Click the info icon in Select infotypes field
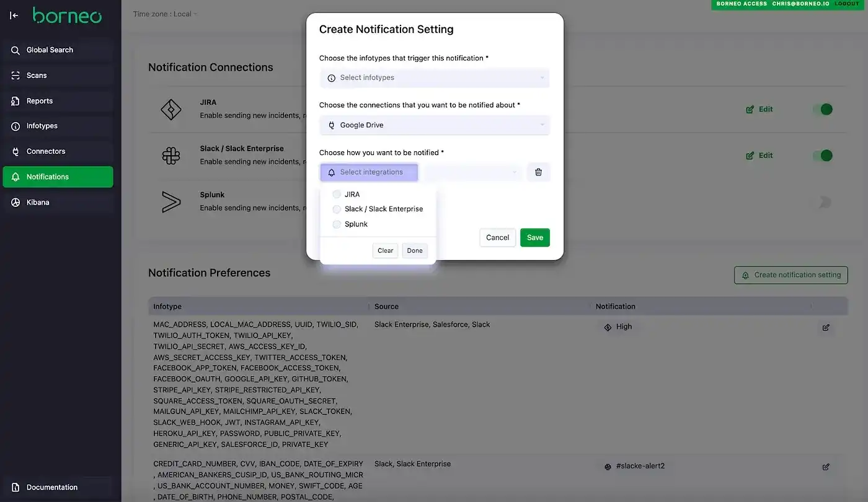 (331, 78)
